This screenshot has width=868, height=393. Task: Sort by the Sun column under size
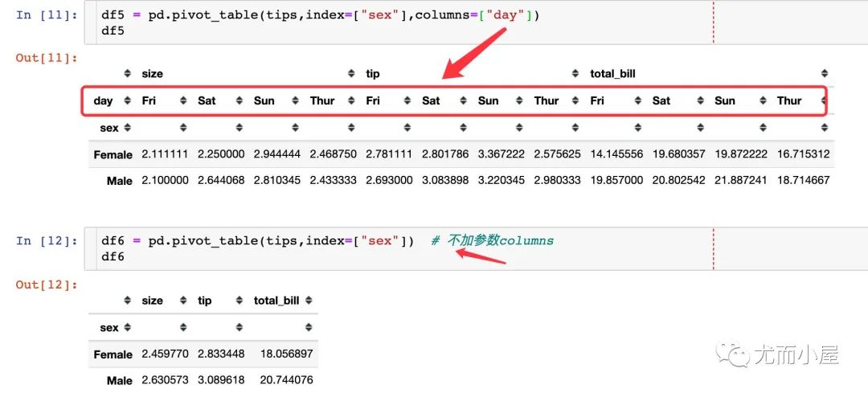click(x=295, y=100)
